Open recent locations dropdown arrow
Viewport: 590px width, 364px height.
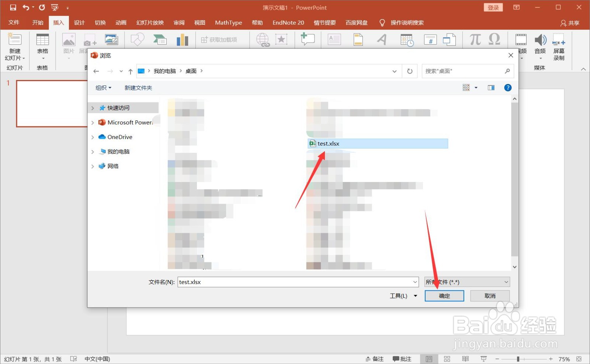(x=121, y=71)
